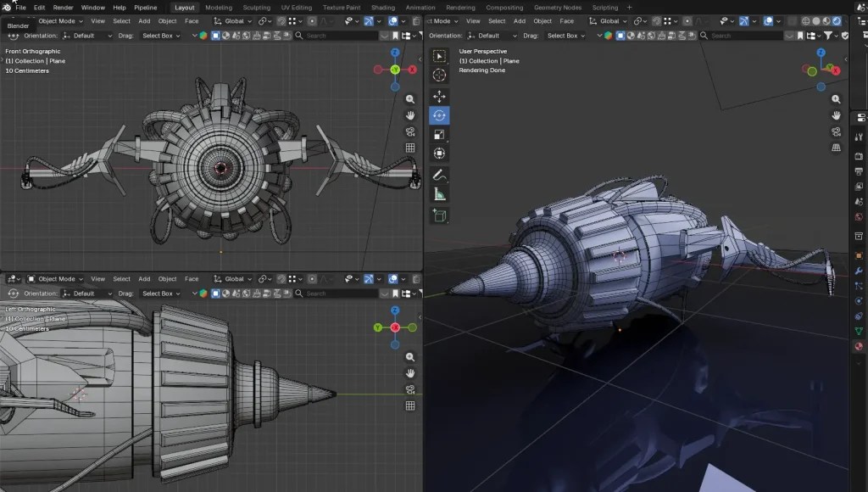Screen dimensions: 868x492
Task: Open the Object Data green triangle tab
Action: click(x=859, y=331)
